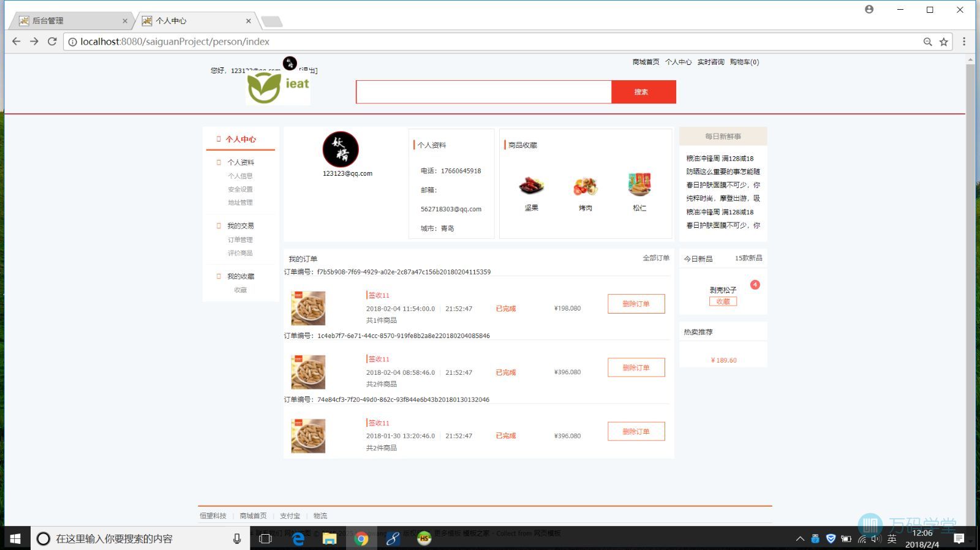The width and height of the screenshot is (980, 550).
Task: Open a new browser tab
Action: pos(272,22)
